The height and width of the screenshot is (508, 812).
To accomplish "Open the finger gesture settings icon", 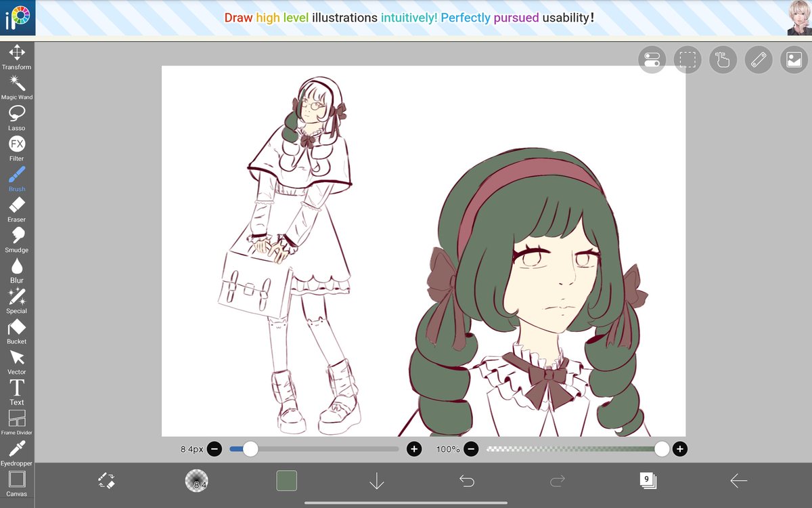I will [723, 60].
